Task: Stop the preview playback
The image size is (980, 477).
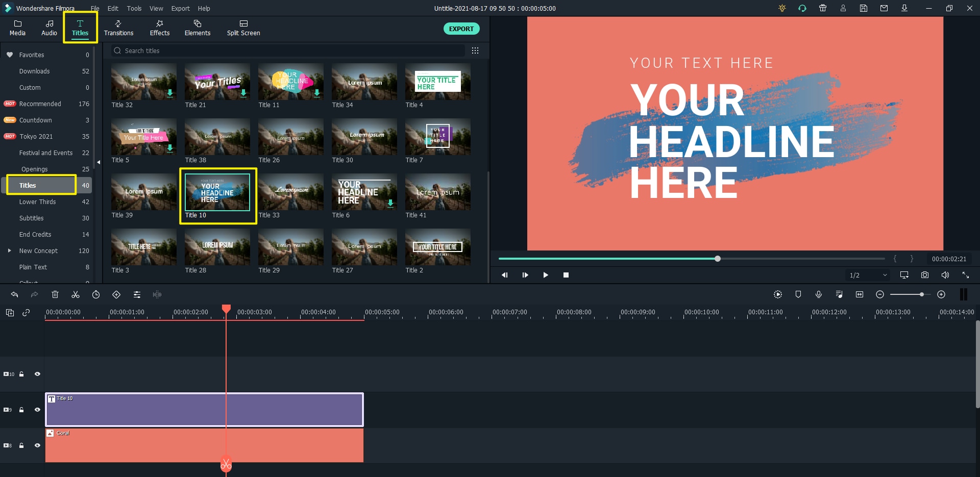Action: tap(566, 275)
